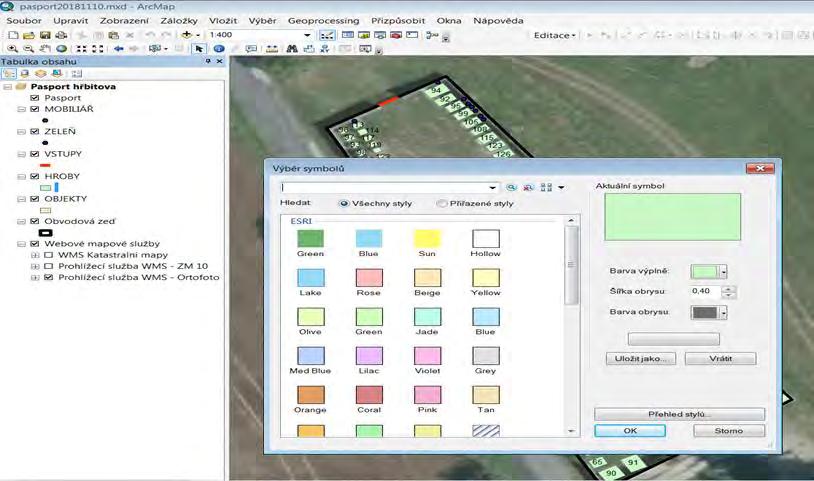
Task: Open the symbol search box dropdown arrow
Action: 492,187
